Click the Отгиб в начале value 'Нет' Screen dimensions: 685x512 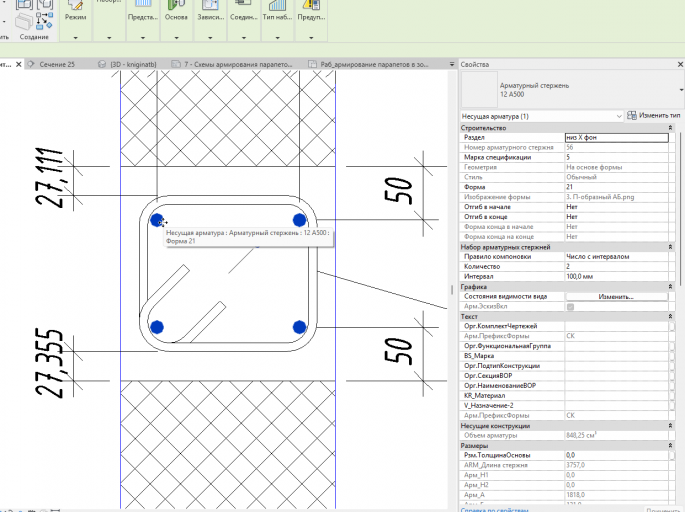click(616, 207)
